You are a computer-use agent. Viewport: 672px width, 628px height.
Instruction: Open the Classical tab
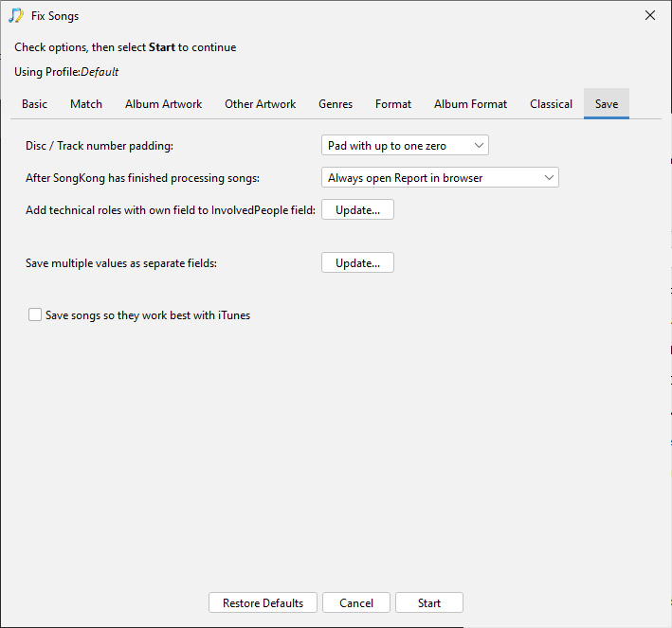tap(551, 104)
